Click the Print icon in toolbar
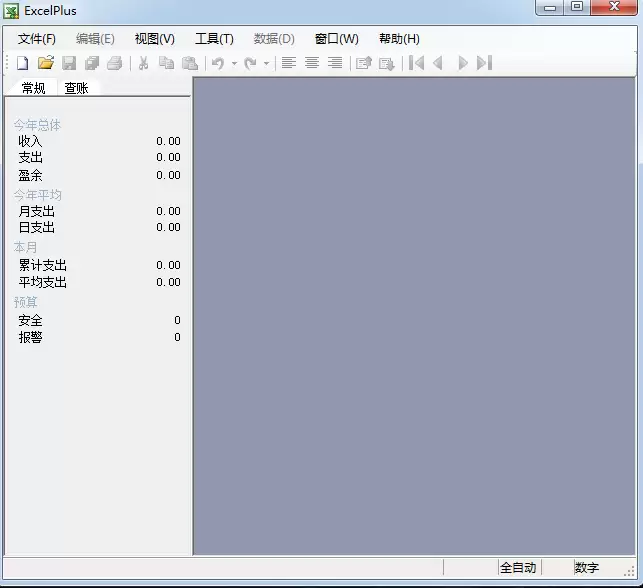Viewport: 643px width, 588px height. pos(115,63)
